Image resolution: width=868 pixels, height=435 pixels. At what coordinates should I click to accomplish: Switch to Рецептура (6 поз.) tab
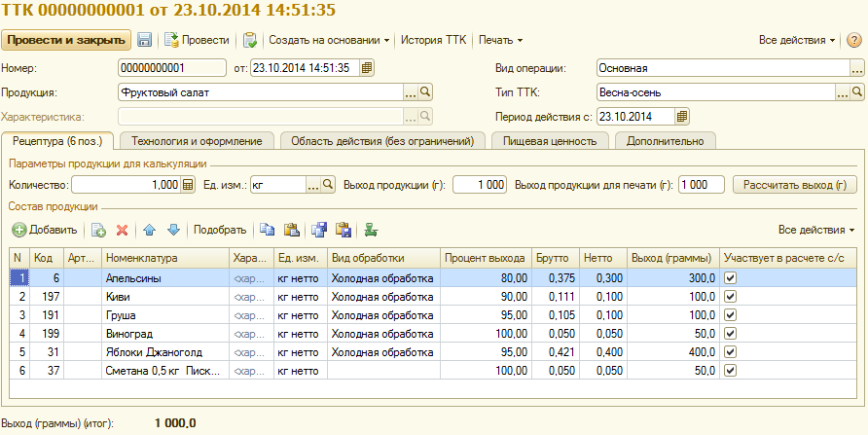[x=57, y=140]
